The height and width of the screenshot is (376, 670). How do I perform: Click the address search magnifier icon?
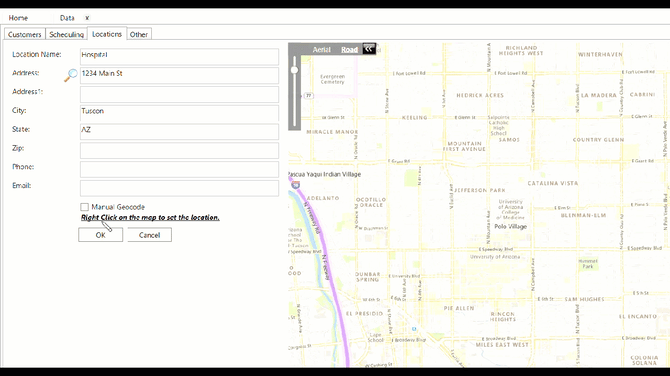point(71,75)
